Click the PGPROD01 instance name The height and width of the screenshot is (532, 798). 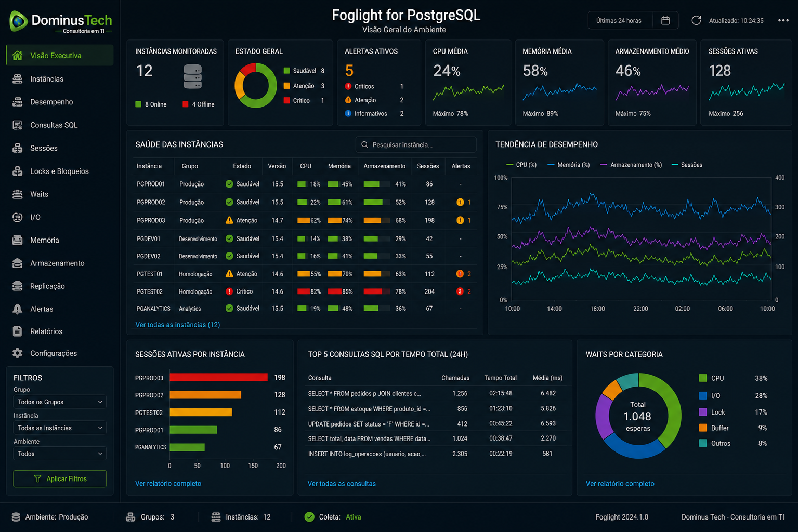click(x=151, y=184)
